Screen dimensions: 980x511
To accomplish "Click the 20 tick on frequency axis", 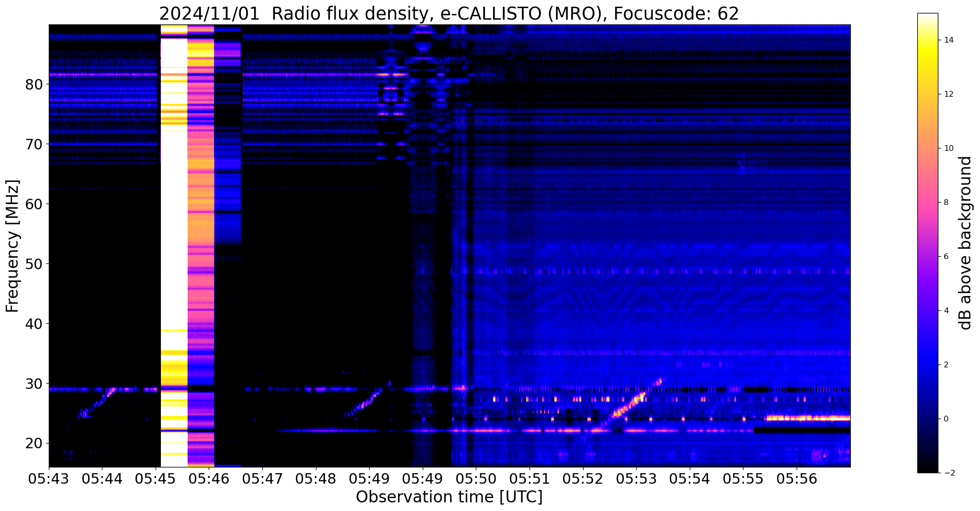I will [x=34, y=443].
